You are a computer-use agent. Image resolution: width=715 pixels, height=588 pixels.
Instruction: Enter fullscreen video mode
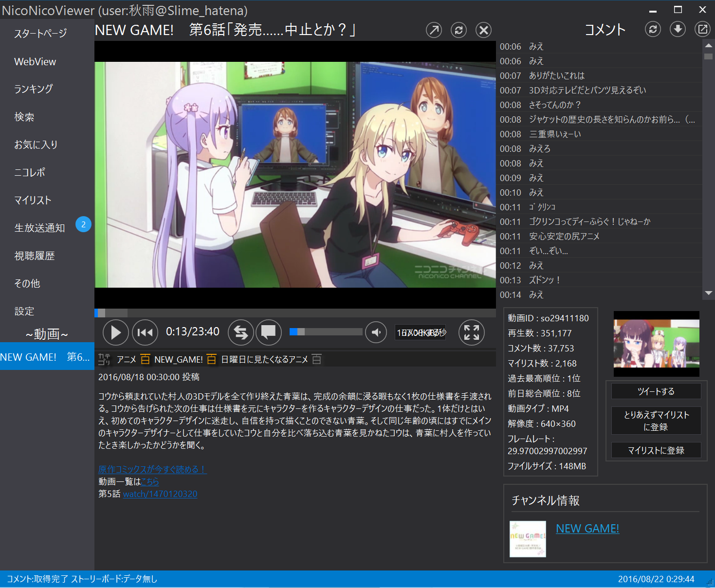472,332
